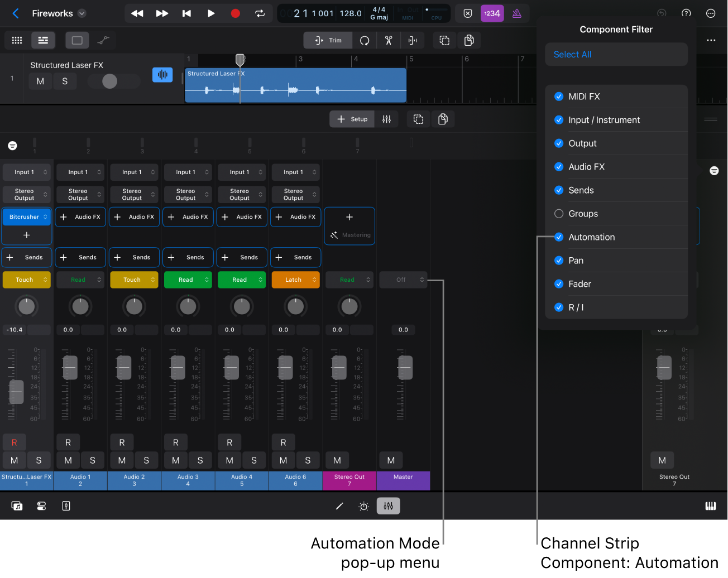Open Stereo Output menu on Audio 2 strip

coord(134,194)
